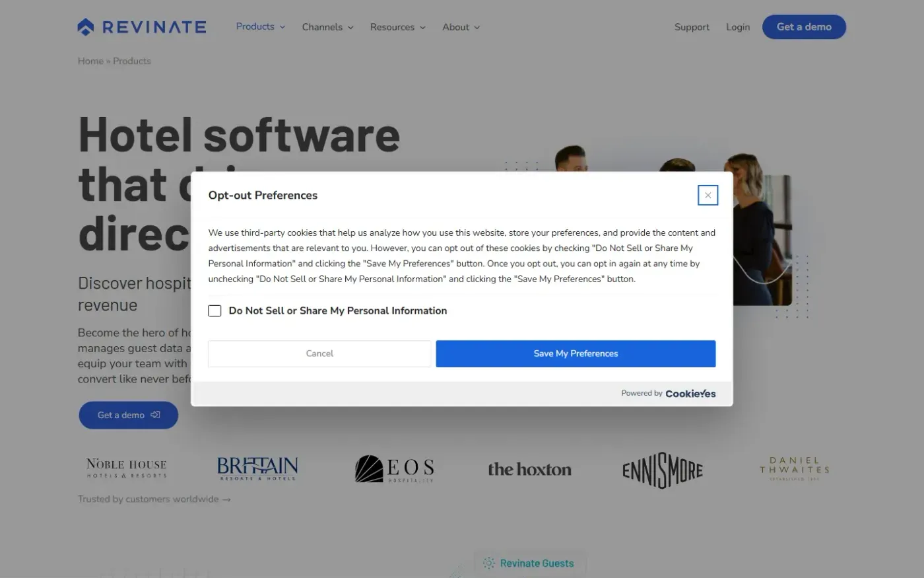Click the header Get a demo button
Image resolution: width=924 pixels, height=578 pixels.
(804, 27)
